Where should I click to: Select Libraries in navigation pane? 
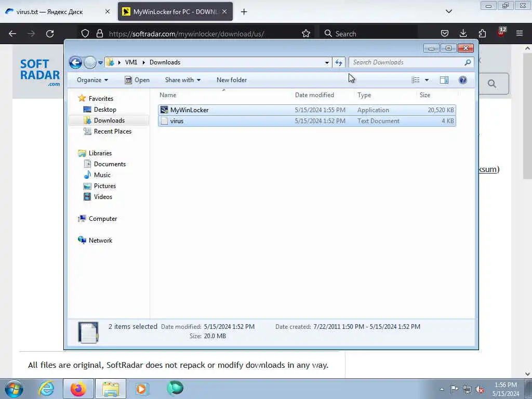(100, 153)
